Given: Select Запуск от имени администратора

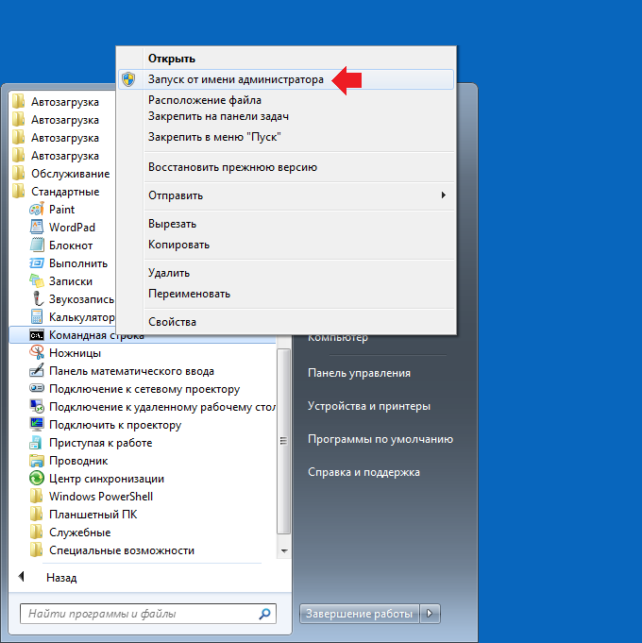Looking at the screenshot, I should 286,80.
